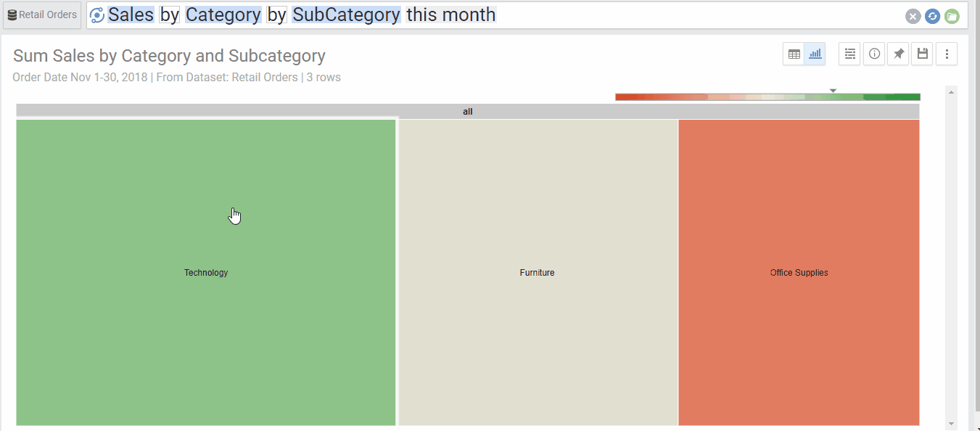
Task: Click the scrollbar down arrow
Action: coord(951,424)
